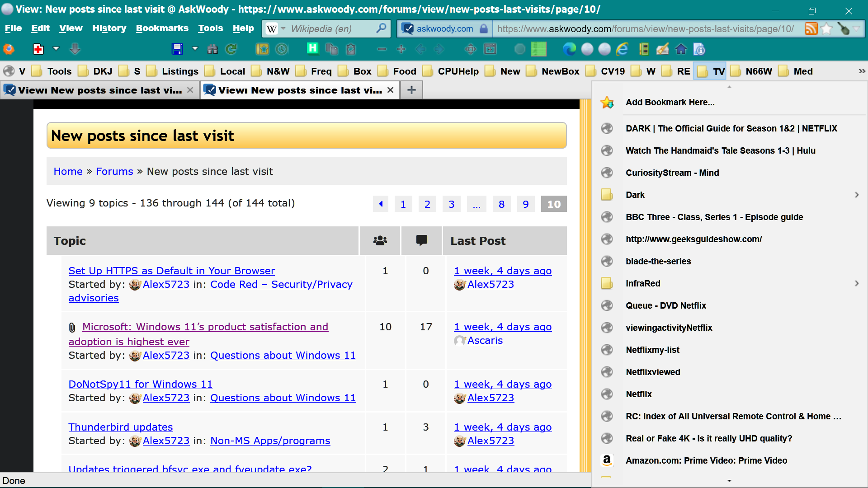Click the padlock site security icon

click(x=484, y=29)
